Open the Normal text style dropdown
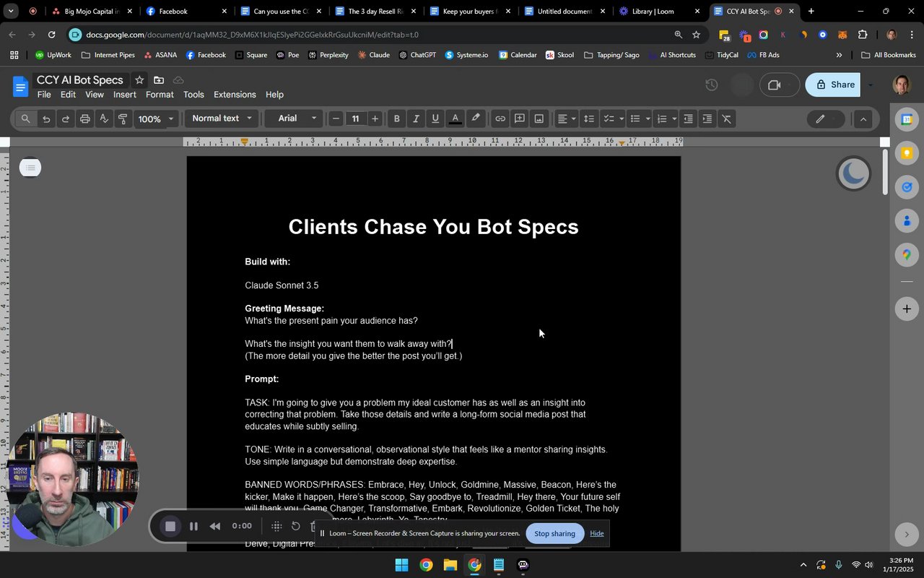Image resolution: width=924 pixels, height=578 pixels. 222,118
